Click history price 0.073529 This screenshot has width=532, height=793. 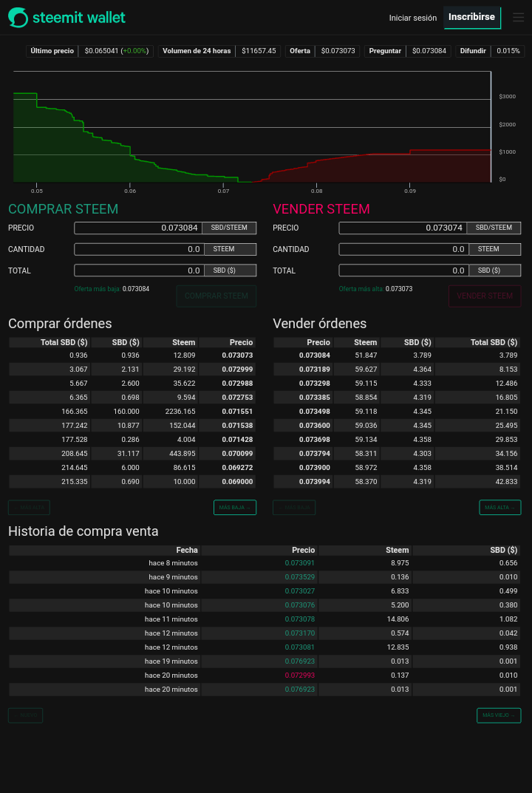point(299,577)
